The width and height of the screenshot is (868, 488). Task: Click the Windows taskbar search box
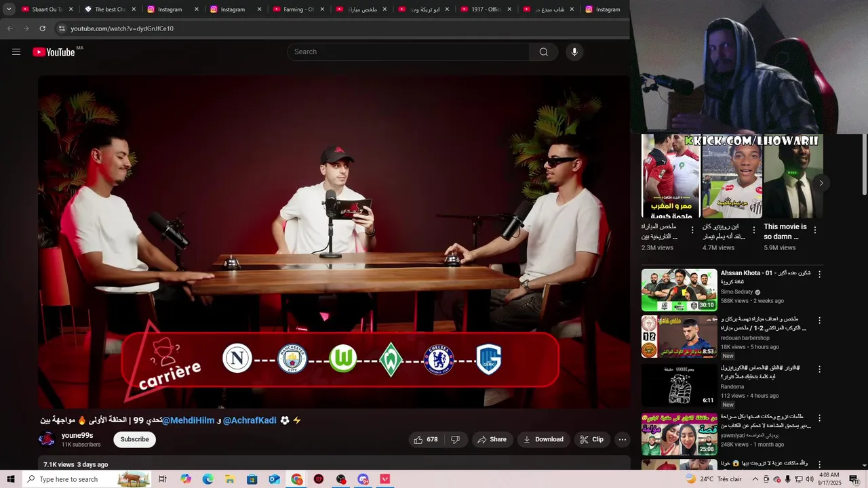pyautogui.click(x=87, y=479)
